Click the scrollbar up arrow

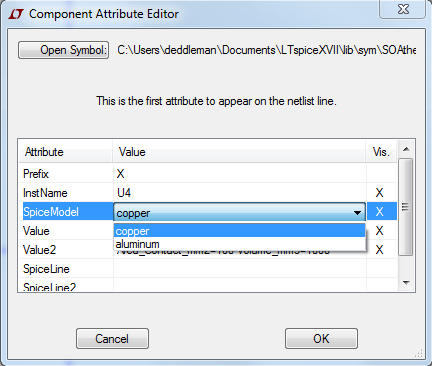click(x=406, y=149)
